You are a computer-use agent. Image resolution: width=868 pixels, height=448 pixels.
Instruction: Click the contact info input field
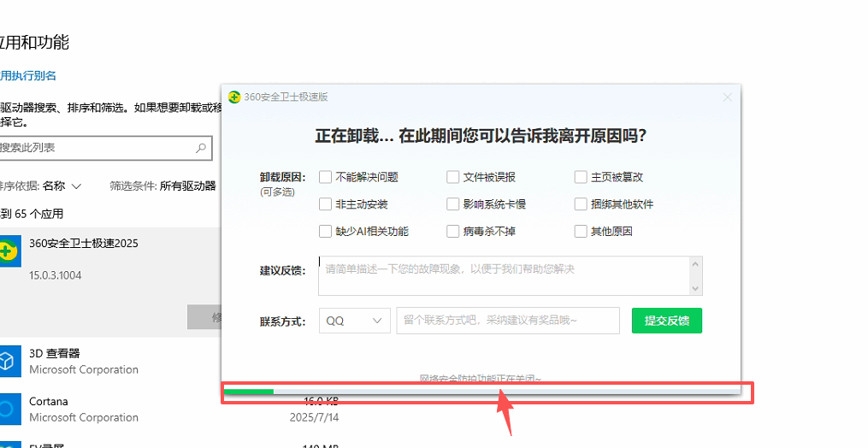[x=507, y=321]
